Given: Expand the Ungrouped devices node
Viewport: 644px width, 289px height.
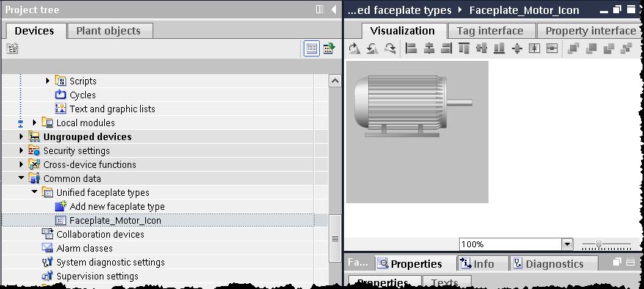Looking at the screenshot, I should pos(21,136).
